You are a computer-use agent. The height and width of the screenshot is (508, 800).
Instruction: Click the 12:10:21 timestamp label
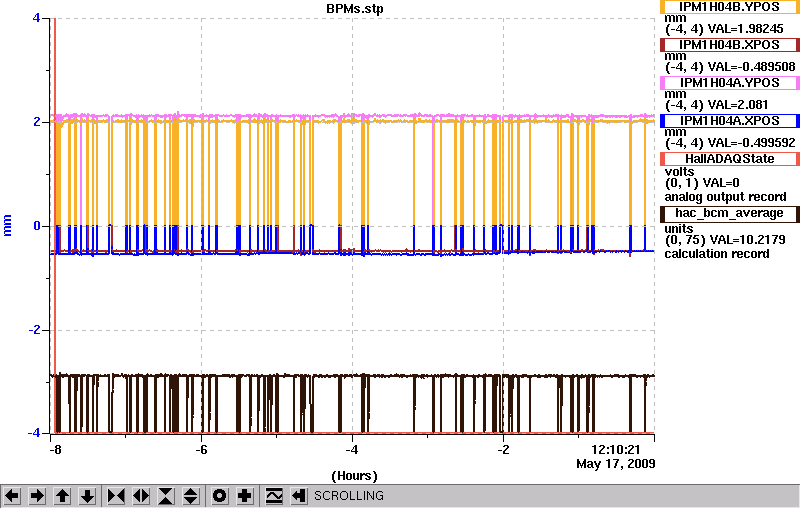[616, 450]
